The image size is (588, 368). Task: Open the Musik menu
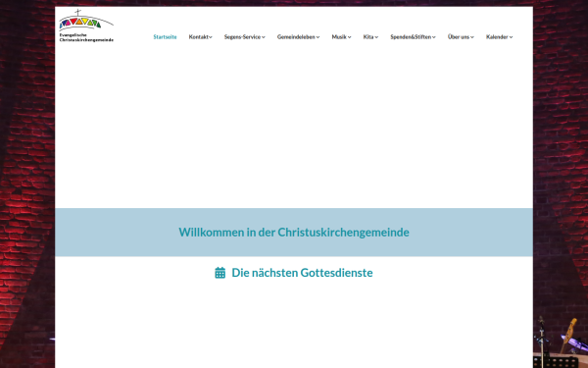click(341, 37)
